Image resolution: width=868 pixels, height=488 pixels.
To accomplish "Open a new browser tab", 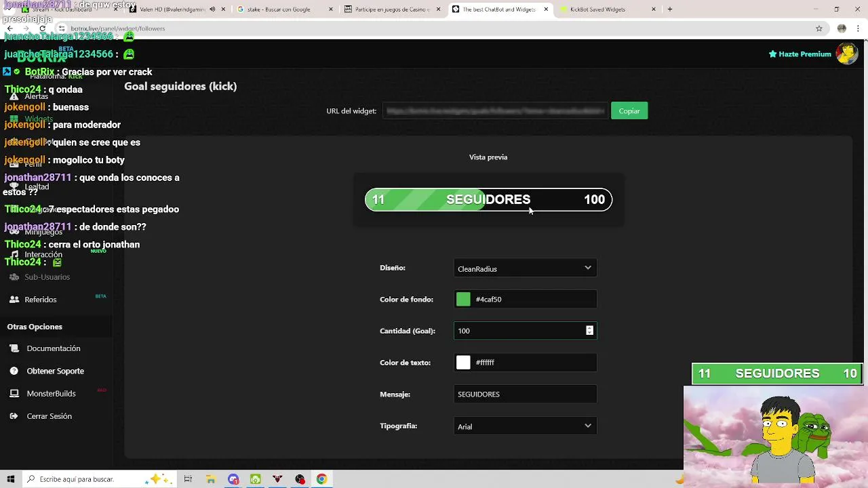I will pyautogui.click(x=670, y=9).
